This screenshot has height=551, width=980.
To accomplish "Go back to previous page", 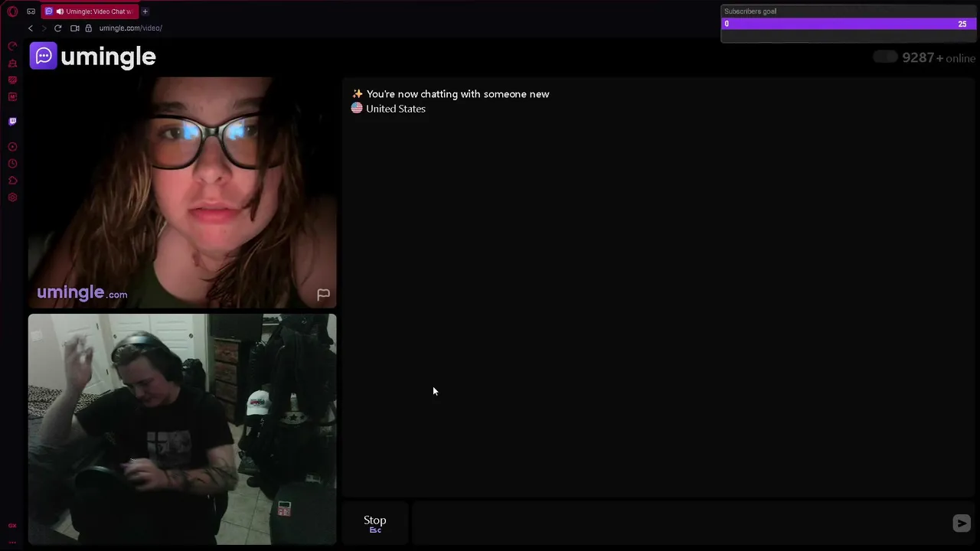I will pyautogui.click(x=31, y=28).
